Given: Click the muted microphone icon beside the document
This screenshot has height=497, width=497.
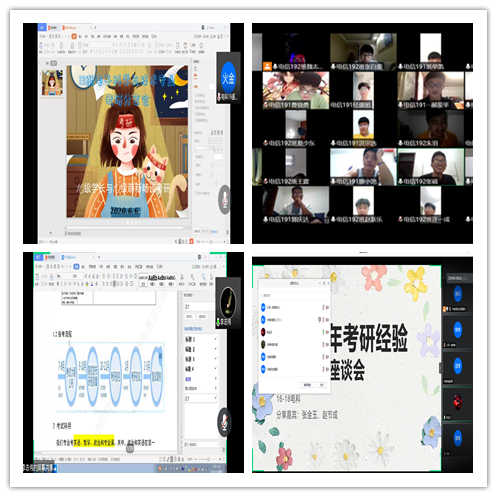Looking at the screenshot, I should [225, 422].
